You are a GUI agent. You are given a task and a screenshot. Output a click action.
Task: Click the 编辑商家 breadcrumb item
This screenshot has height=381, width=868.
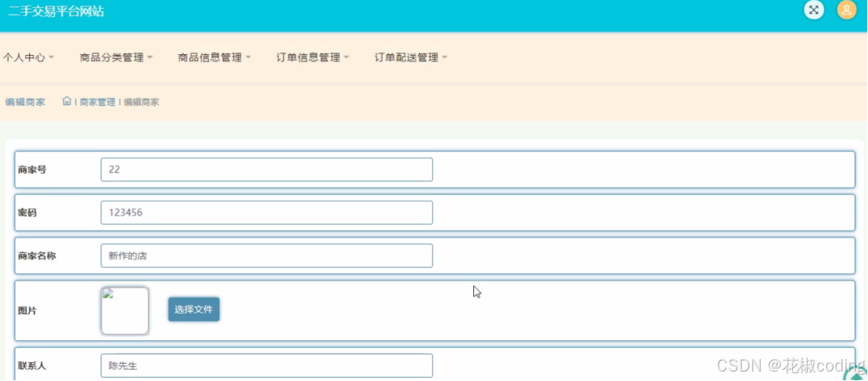[x=141, y=102]
